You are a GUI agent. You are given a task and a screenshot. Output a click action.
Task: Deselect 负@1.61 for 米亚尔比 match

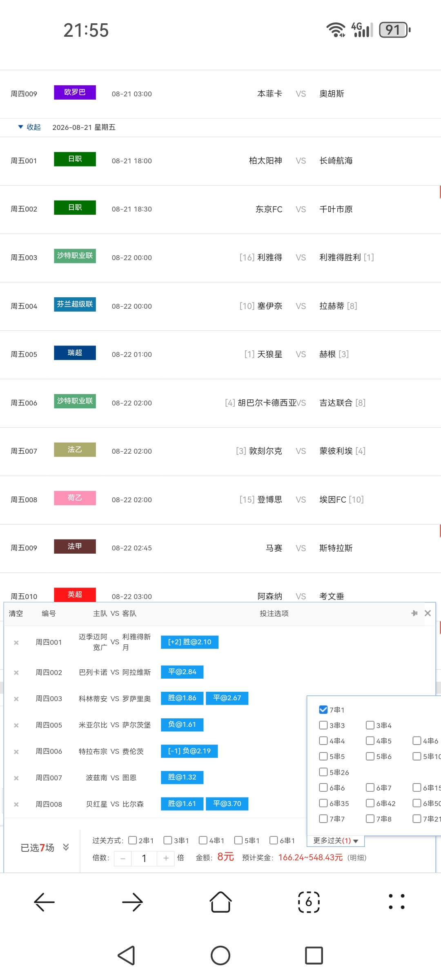(x=182, y=725)
